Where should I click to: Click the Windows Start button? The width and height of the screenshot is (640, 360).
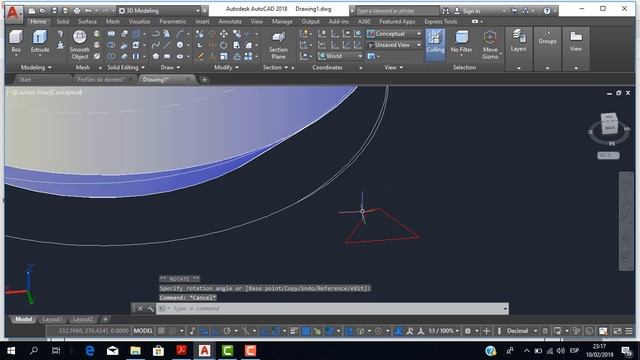(11, 351)
